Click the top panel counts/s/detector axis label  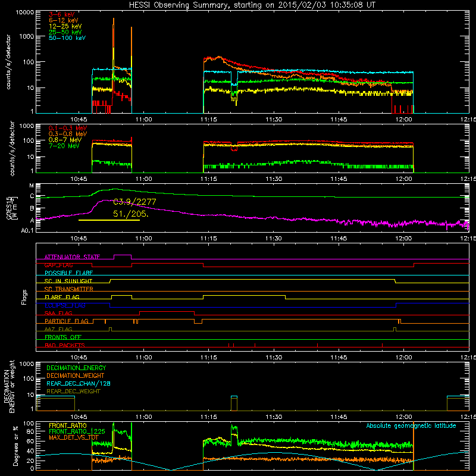click(8, 62)
